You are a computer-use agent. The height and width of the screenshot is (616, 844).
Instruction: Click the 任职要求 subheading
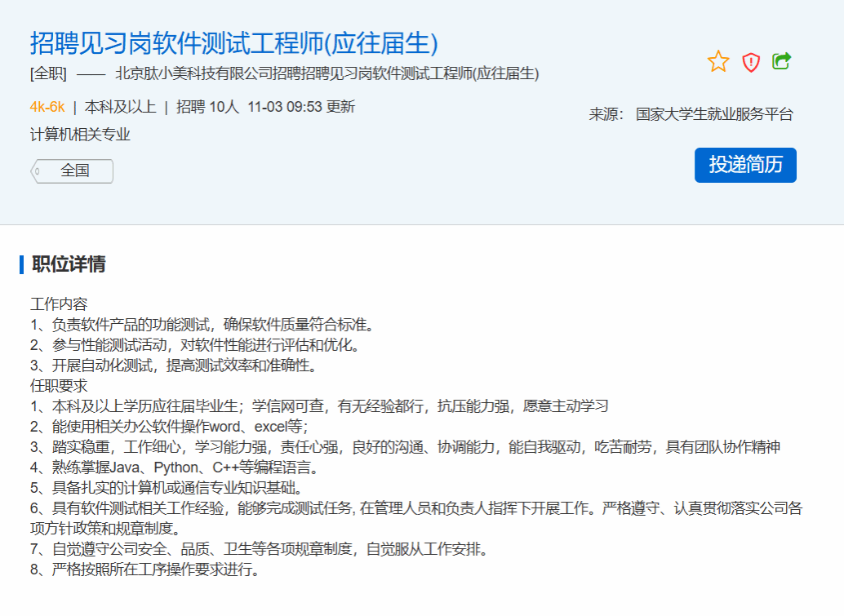(x=59, y=386)
